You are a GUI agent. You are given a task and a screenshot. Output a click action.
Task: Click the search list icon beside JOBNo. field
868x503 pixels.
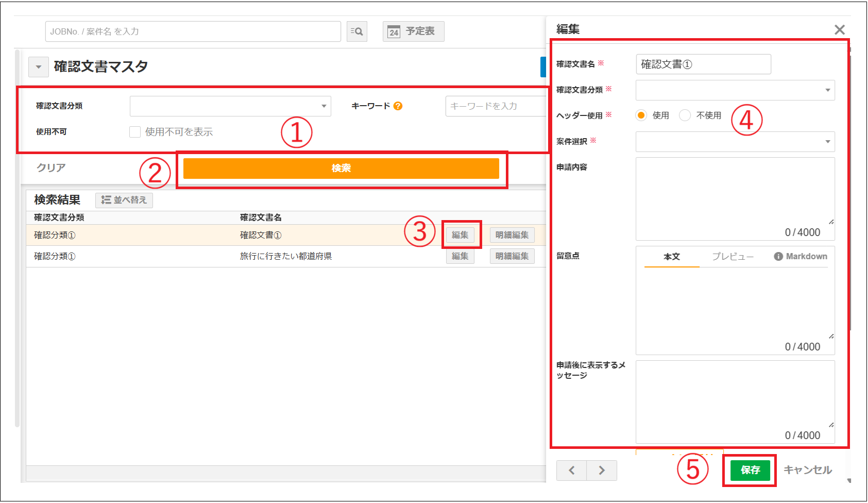tap(356, 31)
